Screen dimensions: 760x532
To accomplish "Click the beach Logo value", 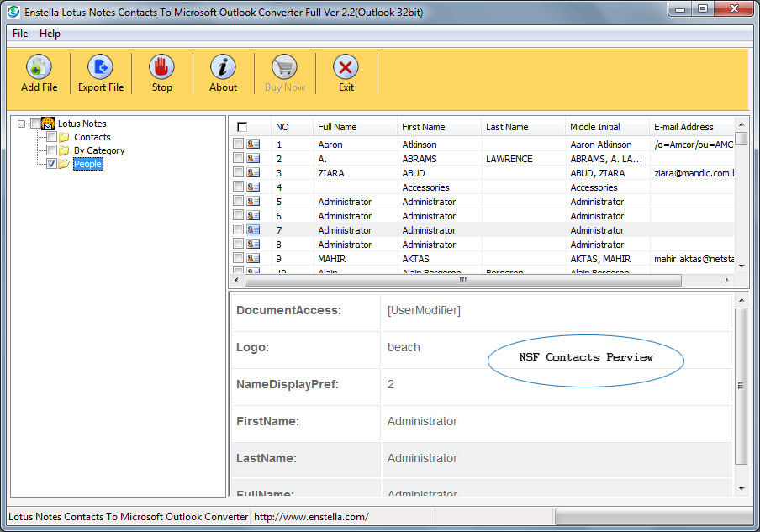I will [x=404, y=347].
